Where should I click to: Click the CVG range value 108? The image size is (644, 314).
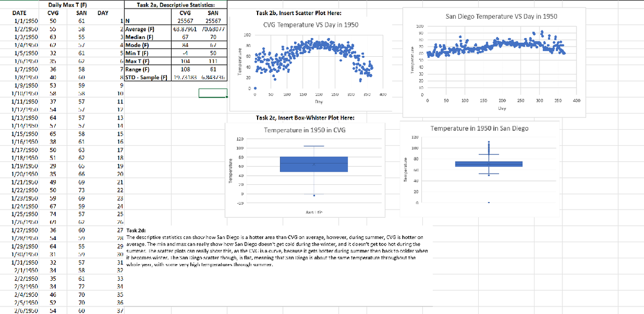(185, 69)
